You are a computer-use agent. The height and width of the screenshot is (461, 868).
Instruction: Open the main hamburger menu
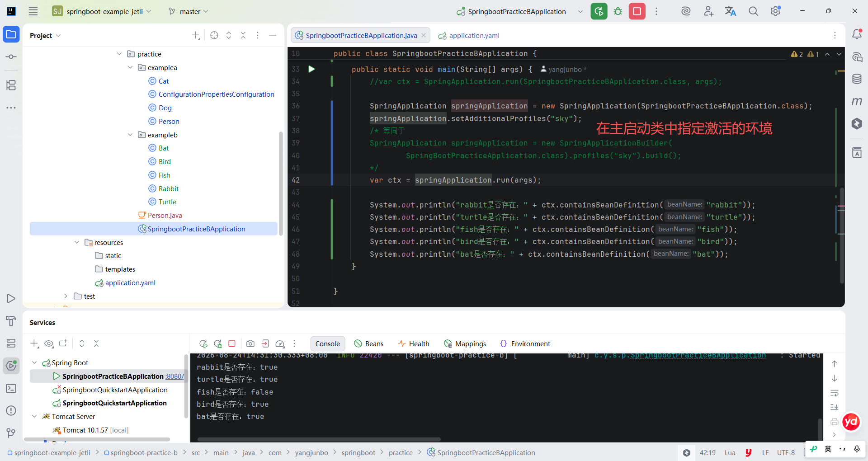(33, 11)
